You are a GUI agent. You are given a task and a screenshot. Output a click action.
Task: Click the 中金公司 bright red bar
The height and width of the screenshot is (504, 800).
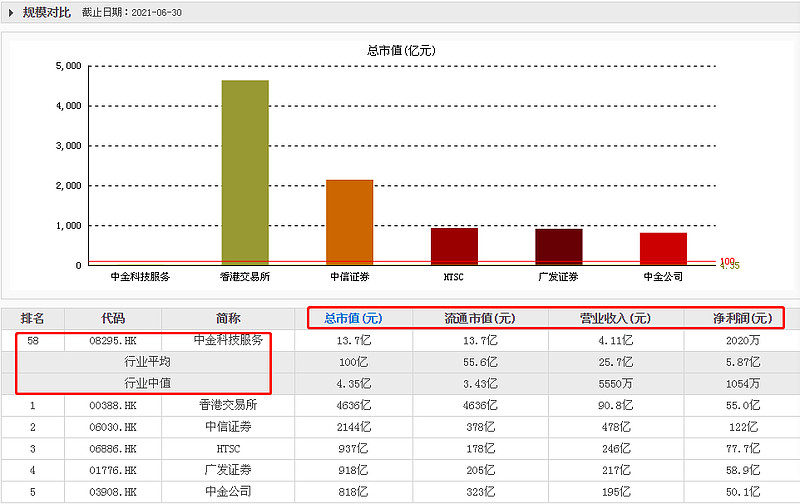pos(663,248)
